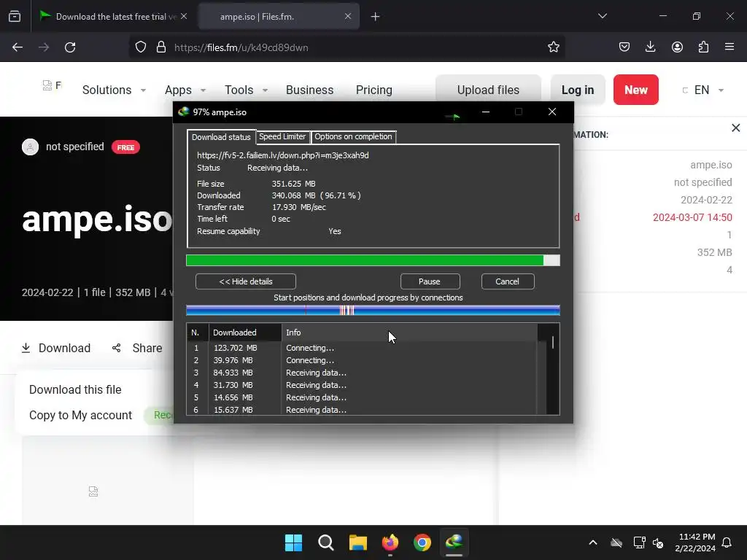
Task: Open Firefox View icon in tab bar
Action: click(15, 16)
